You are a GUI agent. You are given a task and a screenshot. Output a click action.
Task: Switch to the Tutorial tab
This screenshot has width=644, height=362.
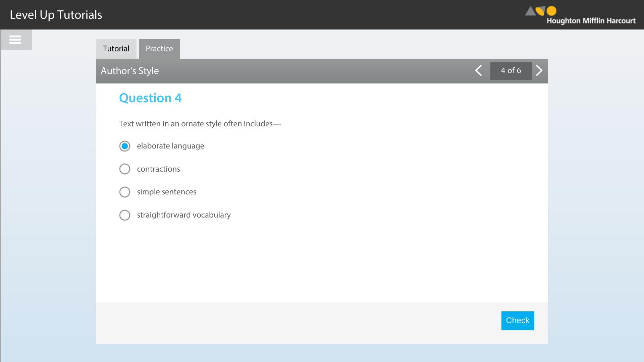[x=116, y=49]
